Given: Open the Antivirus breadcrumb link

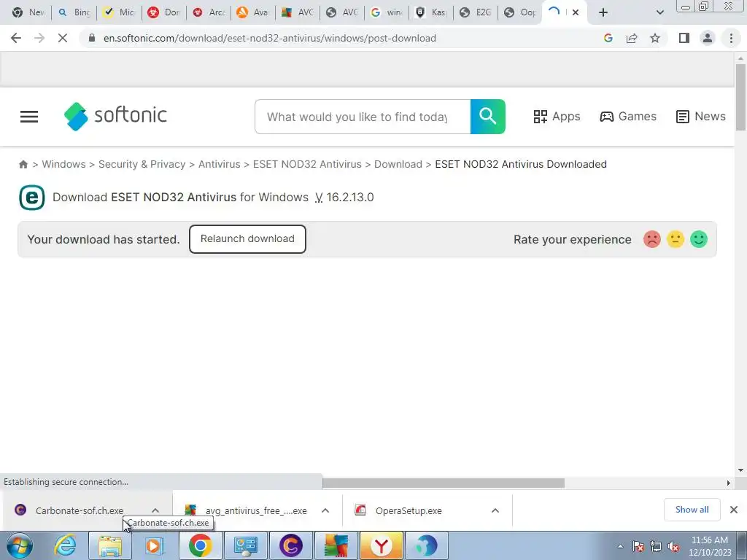Looking at the screenshot, I should pos(219,164).
